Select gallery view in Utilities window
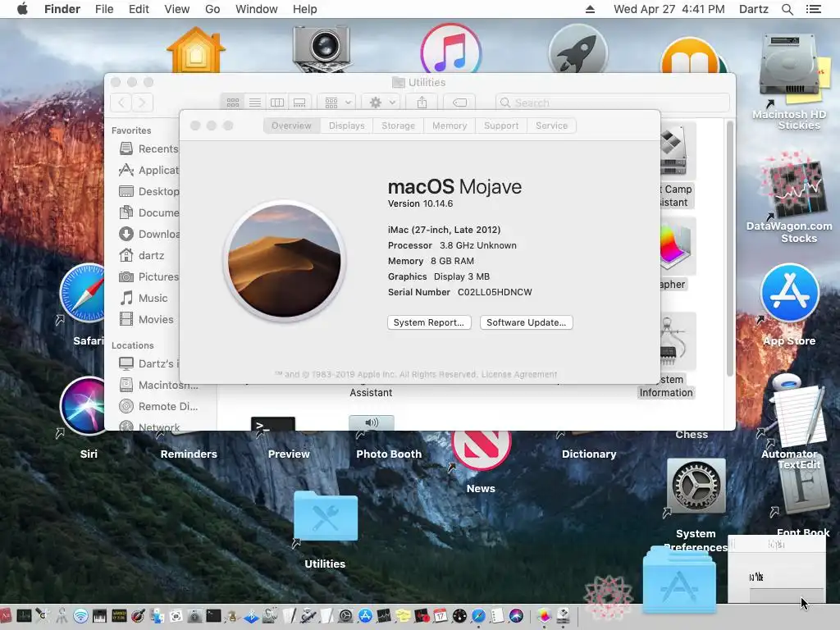 tap(299, 103)
